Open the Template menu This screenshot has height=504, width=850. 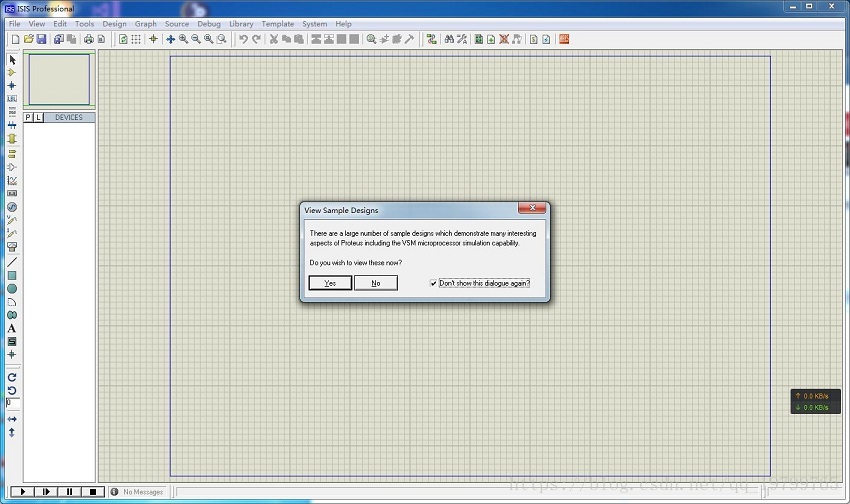pyautogui.click(x=278, y=24)
